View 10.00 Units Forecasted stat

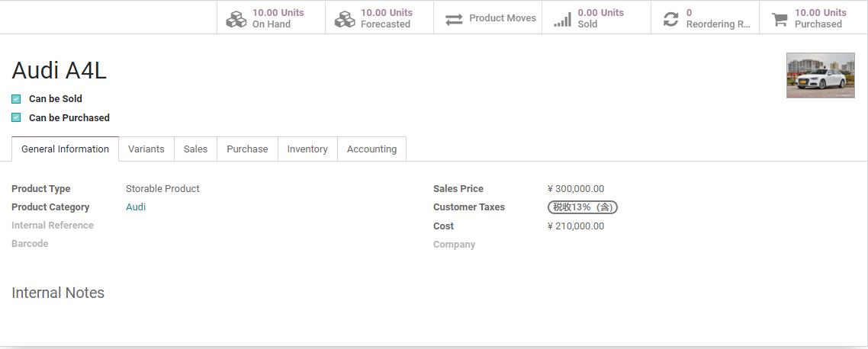coord(380,18)
